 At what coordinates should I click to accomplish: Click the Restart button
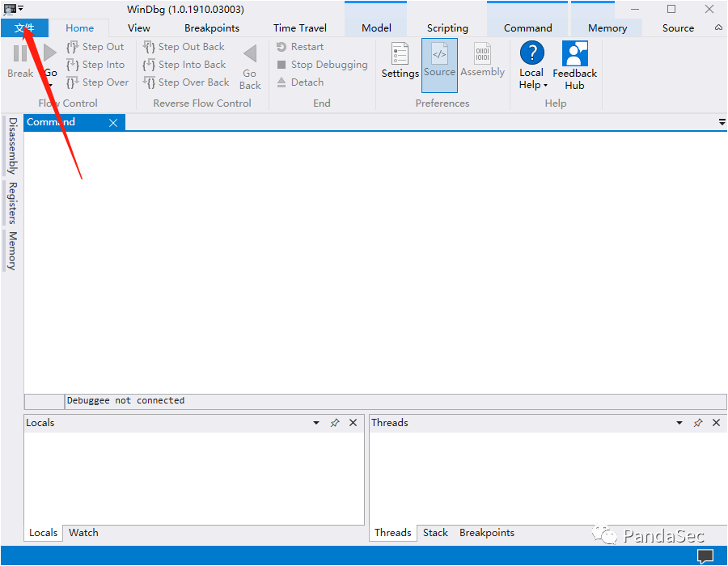click(x=300, y=47)
